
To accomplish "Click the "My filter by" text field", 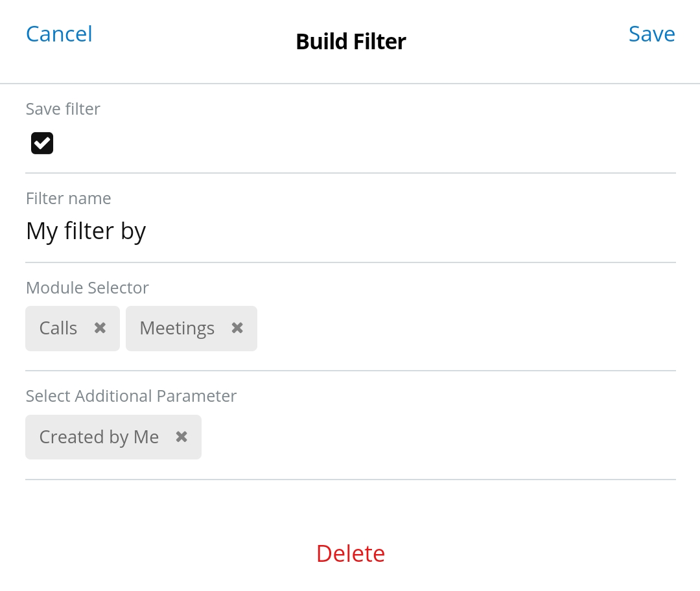I will [86, 231].
